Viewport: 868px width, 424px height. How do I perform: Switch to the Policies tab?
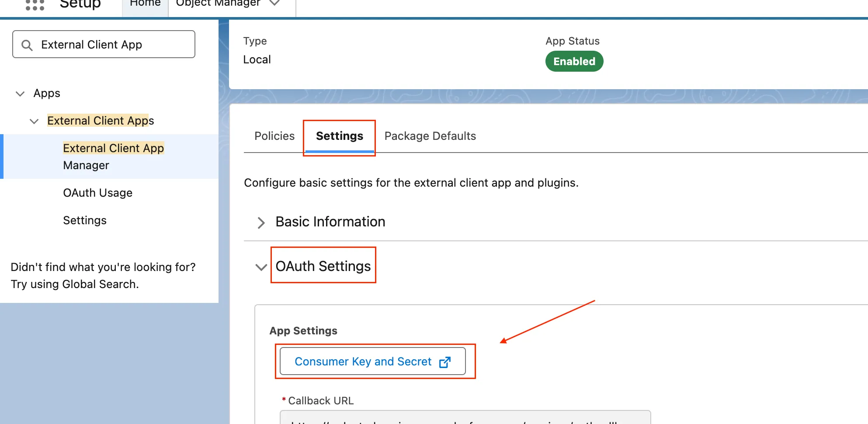click(x=274, y=136)
